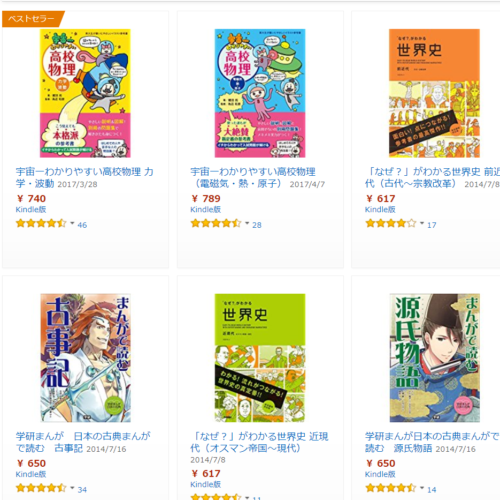The width and height of the screenshot is (500, 500).
Task: Click Kindle版 link under ￥789 price
Action: pyautogui.click(x=205, y=209)
